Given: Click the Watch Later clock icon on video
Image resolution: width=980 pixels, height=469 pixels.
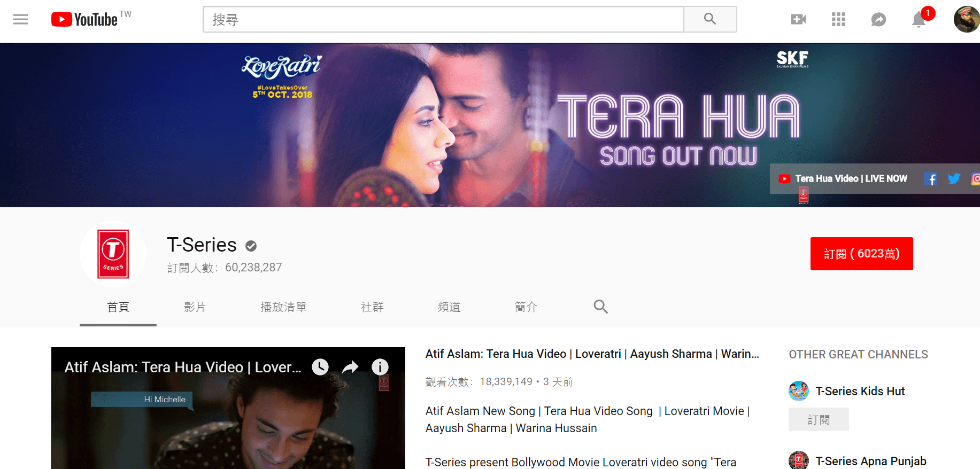Looking at the screenshot, I should tap(320, 367).
